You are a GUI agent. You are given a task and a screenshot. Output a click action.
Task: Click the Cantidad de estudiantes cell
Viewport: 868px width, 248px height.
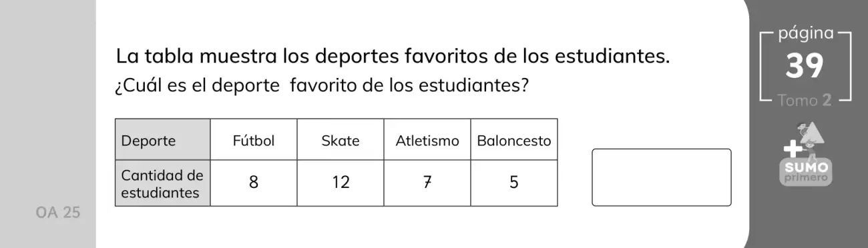click(163, 183)
